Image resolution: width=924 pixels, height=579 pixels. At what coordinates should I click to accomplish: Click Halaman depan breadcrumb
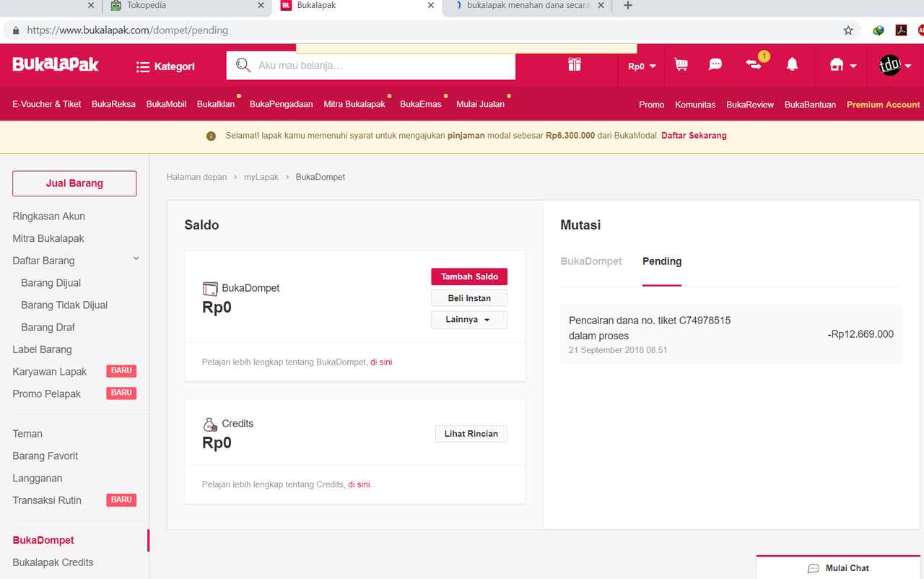196,177
